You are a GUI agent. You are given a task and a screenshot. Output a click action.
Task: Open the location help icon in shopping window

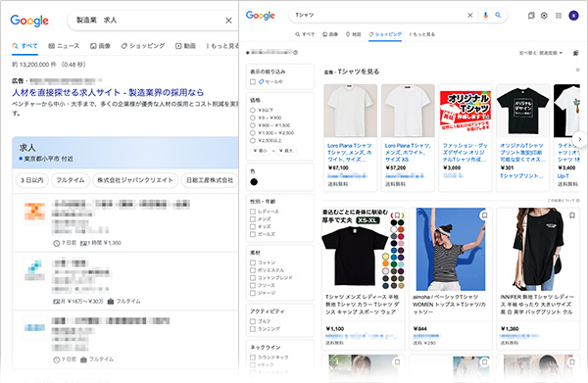296,53
